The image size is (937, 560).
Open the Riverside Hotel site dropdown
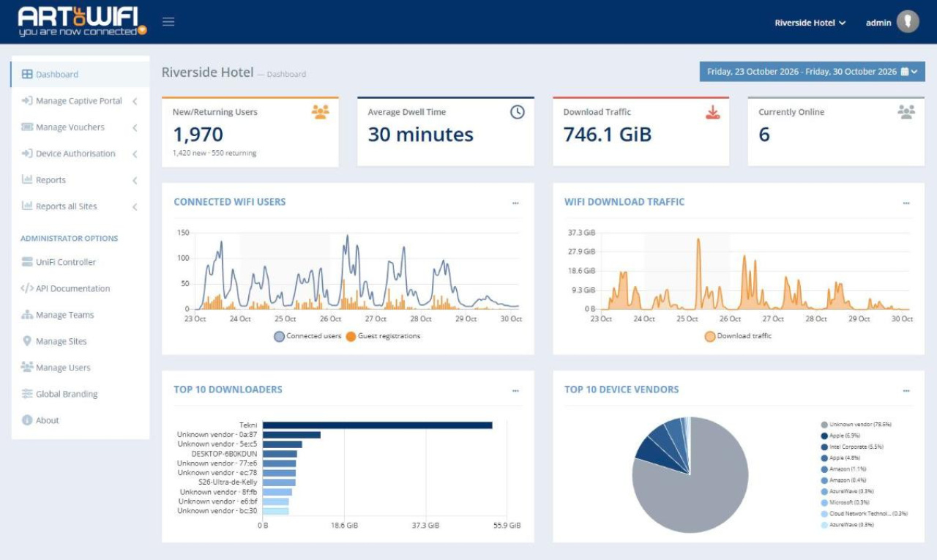[810, 23]
